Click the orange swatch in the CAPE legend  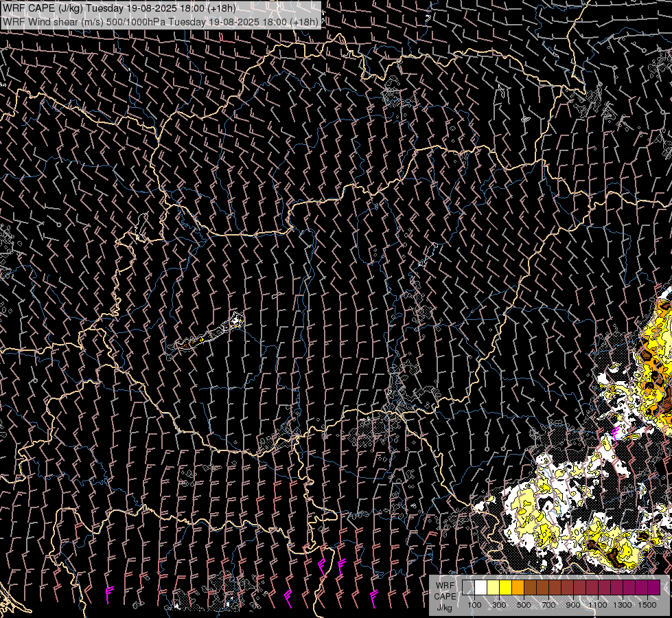click(x=518, y=587)
